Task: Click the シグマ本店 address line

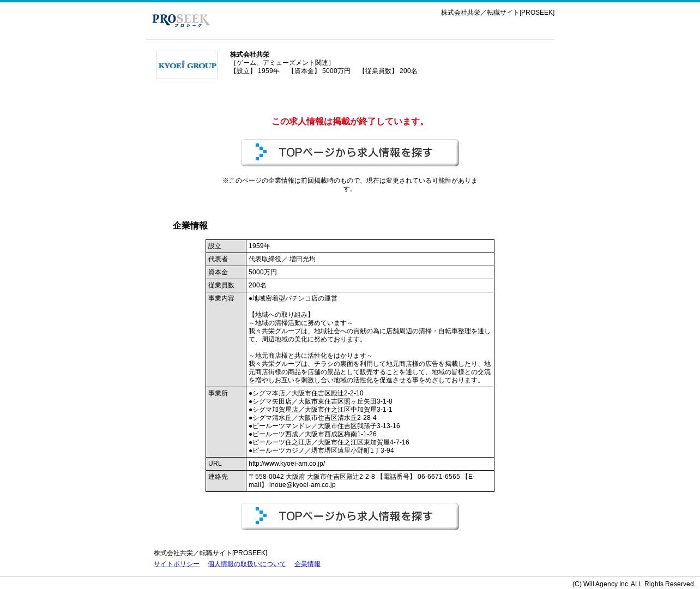Action: point(306,394)
